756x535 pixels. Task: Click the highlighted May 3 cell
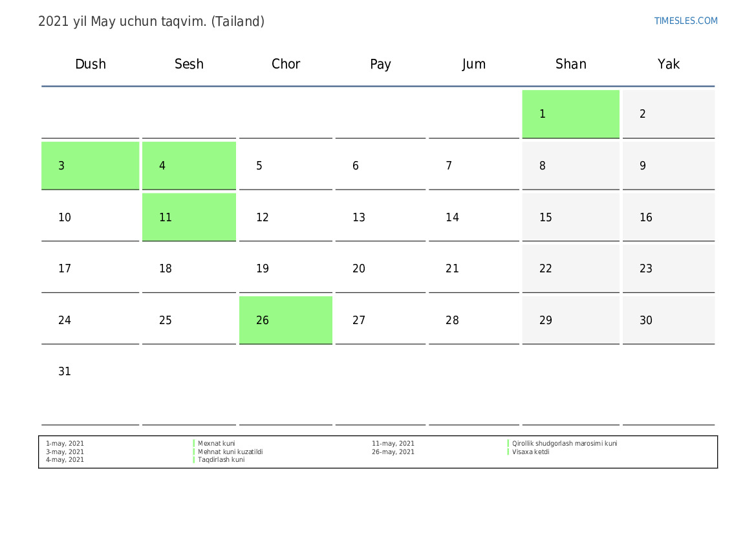90,166
